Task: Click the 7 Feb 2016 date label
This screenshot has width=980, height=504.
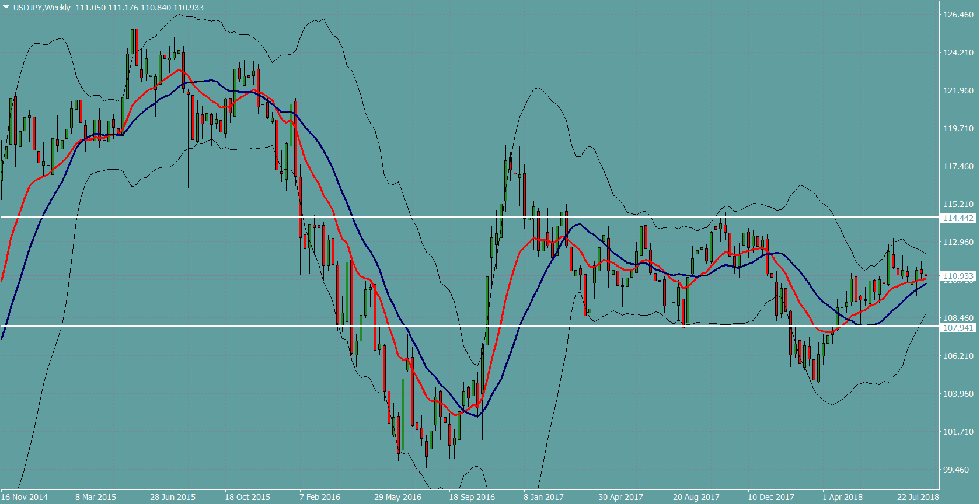Action: point(320,497)
